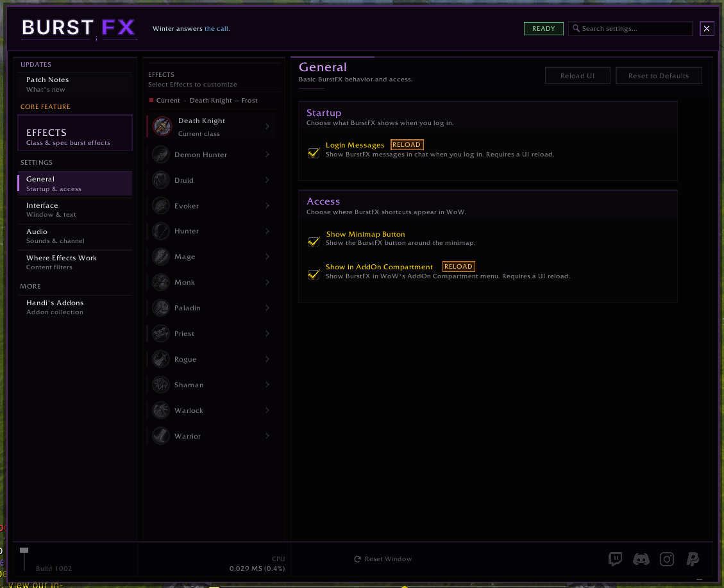Click the Reset Window label

click(x=389, y=559)
